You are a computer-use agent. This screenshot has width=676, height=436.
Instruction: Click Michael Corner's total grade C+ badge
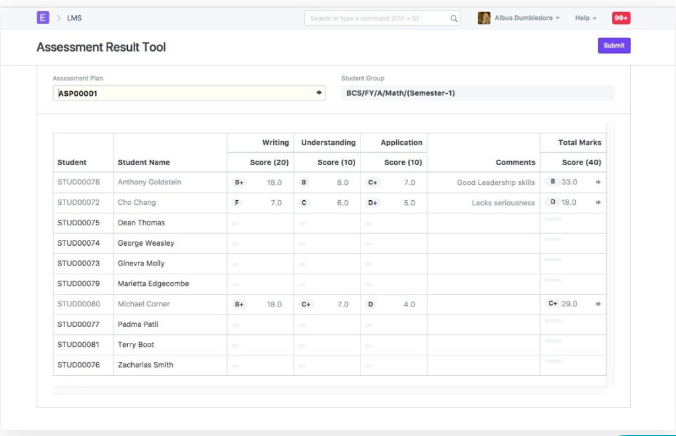[553, 304]
